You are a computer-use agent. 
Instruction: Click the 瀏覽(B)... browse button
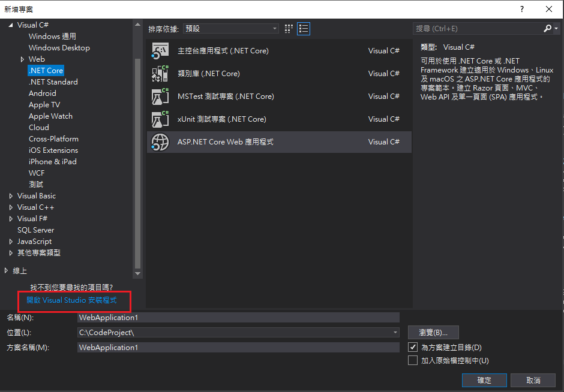[x=433, y=332]
